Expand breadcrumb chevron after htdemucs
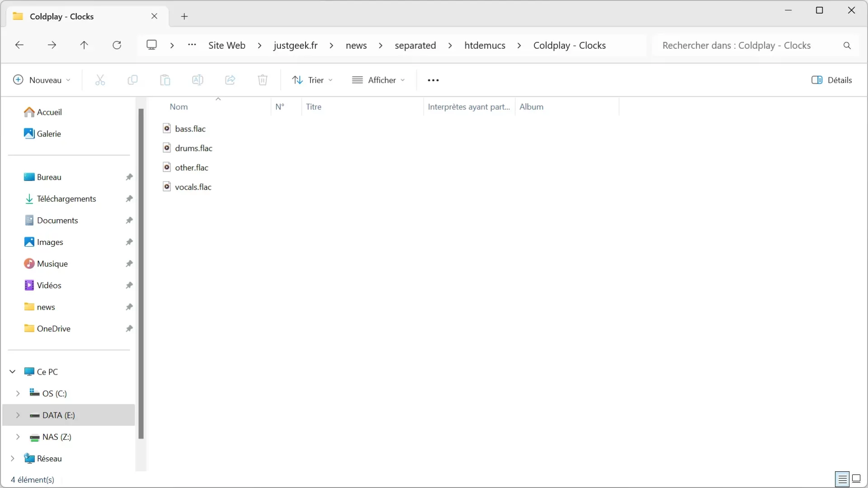This screenshot has height=488, width=868. tap(519, 46)
